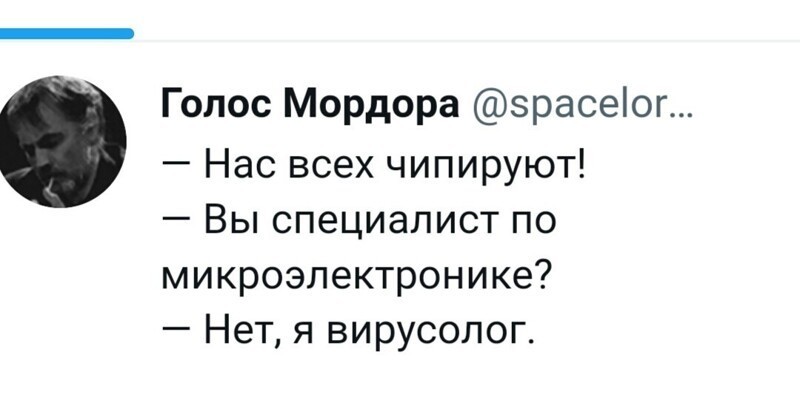Click the line 'Вы специалист по'
The height and width of the screenshot is (394, 800).
tap(358, 223)
